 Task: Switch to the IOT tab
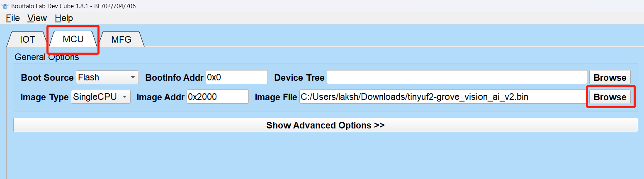pyautogui.click(x=27, y=40)
